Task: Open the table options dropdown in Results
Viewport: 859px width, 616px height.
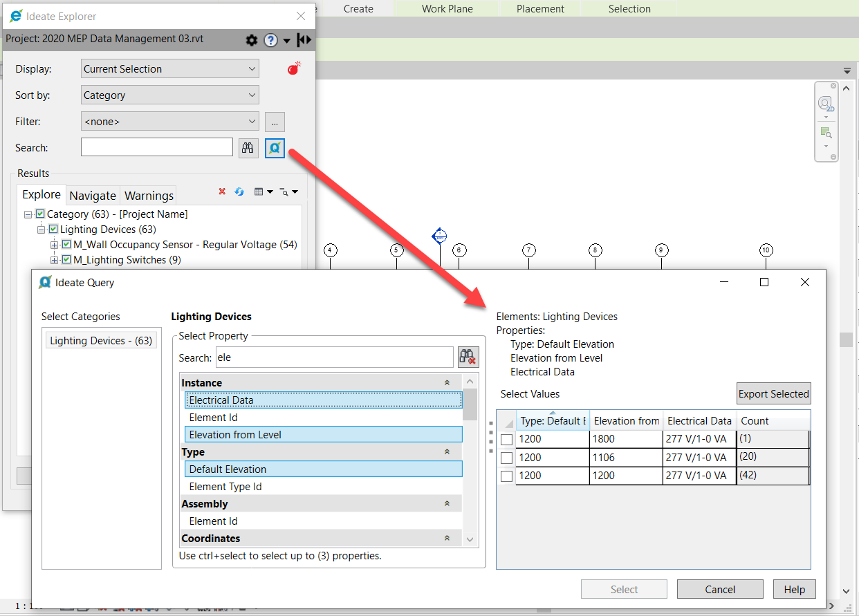Action: pyautogui.click(x=264, y=192)
